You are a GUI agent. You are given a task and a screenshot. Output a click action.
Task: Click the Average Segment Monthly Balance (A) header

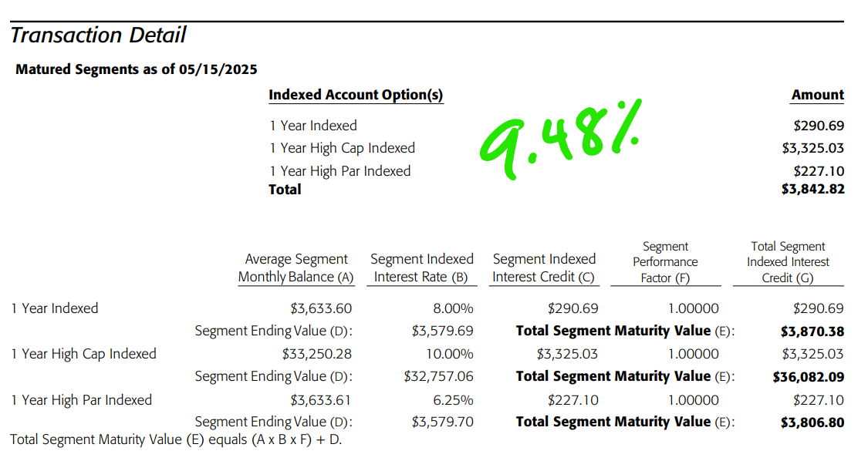[x=296, y=268]
